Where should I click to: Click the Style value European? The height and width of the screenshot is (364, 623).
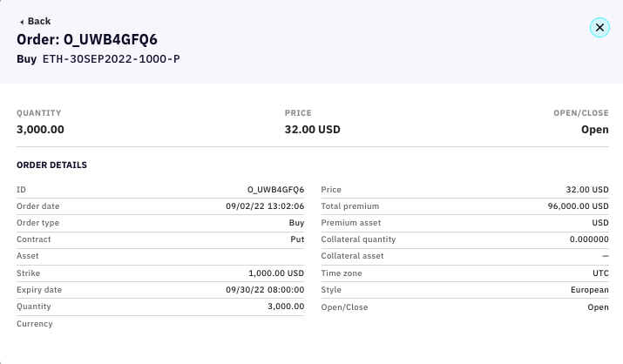tap(591, 290)
